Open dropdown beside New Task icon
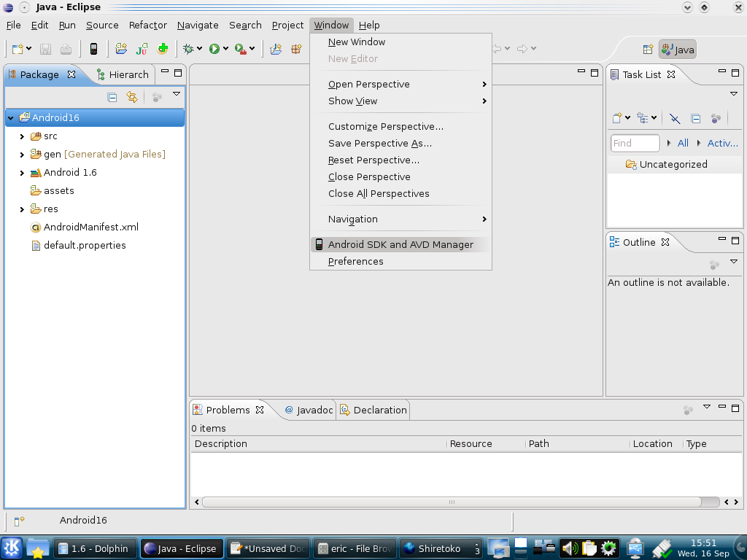This screenshot has width=747, height=560. (x=627, y=117)
